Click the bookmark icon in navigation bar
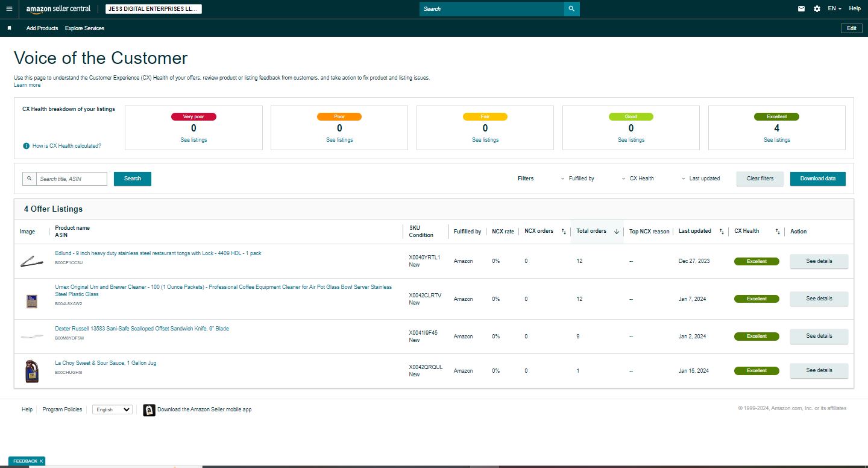 tap(9, 28)
